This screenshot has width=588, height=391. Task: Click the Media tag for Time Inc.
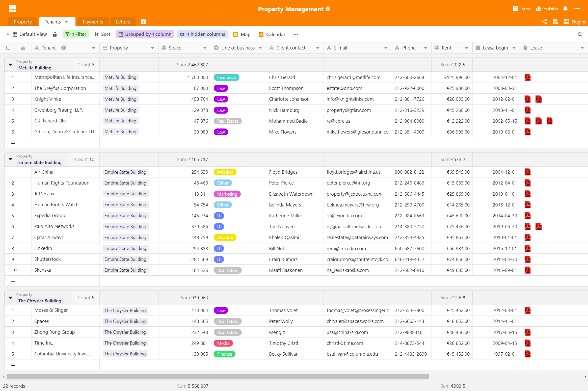coord(223,343)
